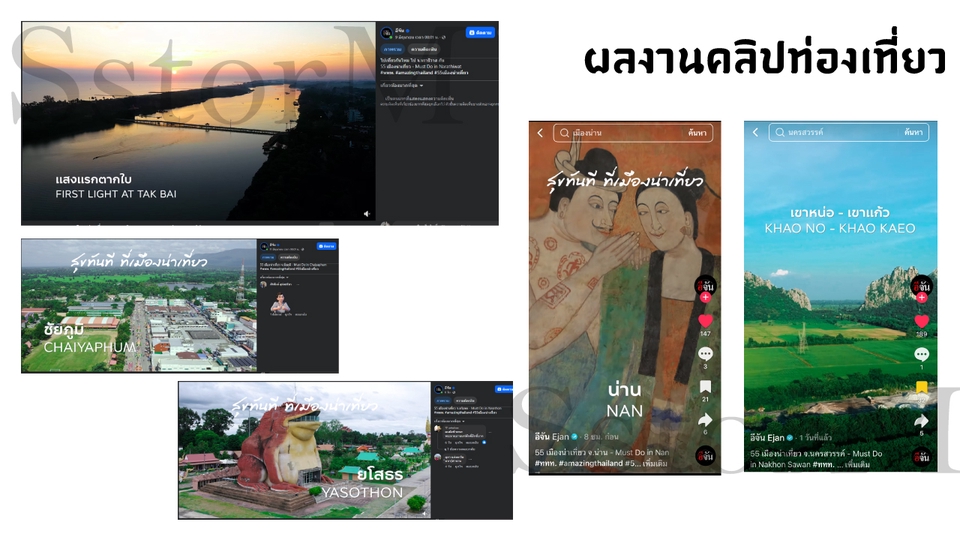The height and width of the screenshot is (540, 960).
Task: Open page avatar on Chaiyaphum Facebook post
Action: point(265,247)
